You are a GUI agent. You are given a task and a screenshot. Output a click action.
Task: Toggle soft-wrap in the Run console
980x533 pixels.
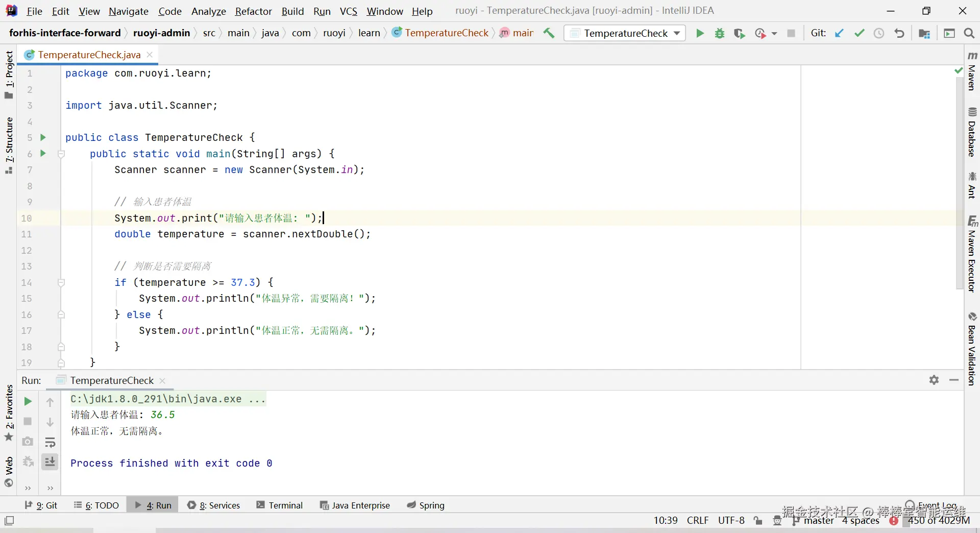pos(50,442)
